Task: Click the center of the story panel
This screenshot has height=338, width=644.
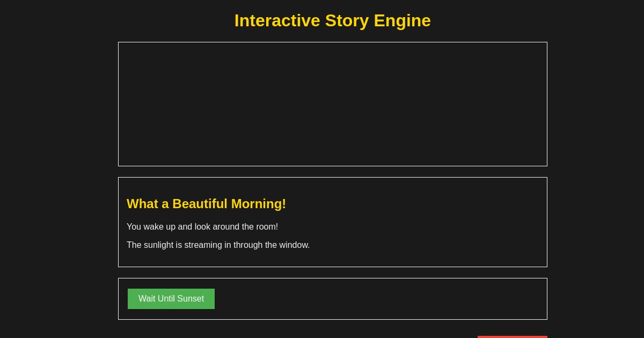Action: tap(333, 222)
